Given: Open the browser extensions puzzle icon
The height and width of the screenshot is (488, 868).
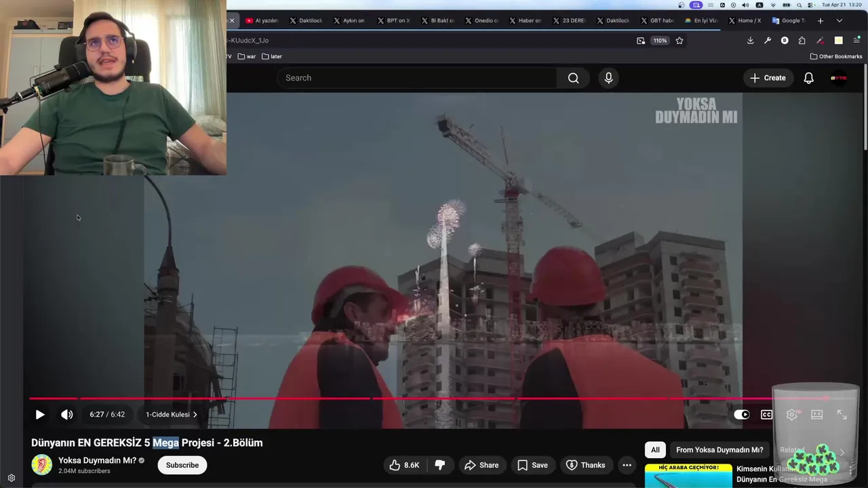Looking at the screenshot, I should pyautogui.click(x=802, y=41).
